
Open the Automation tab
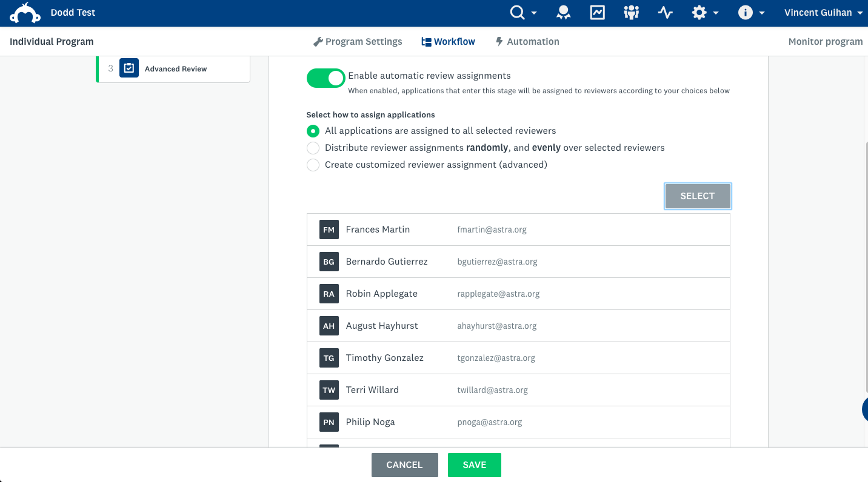pyautogui.click(x=527, y=42)
